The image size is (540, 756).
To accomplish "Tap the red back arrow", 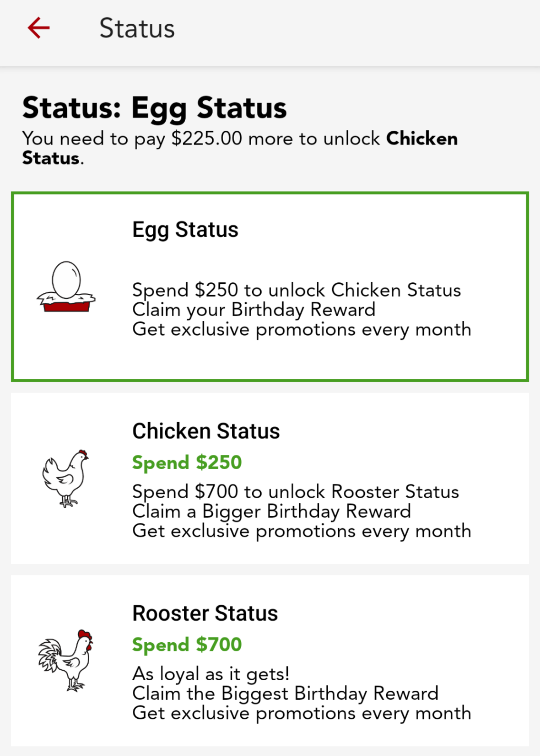I will point(39,28).
